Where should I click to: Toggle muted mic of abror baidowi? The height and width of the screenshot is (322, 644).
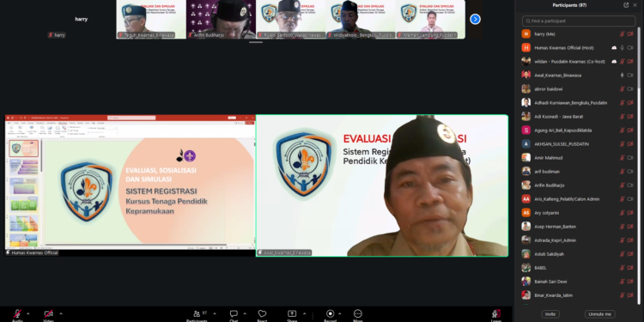(x=623, y=89)
